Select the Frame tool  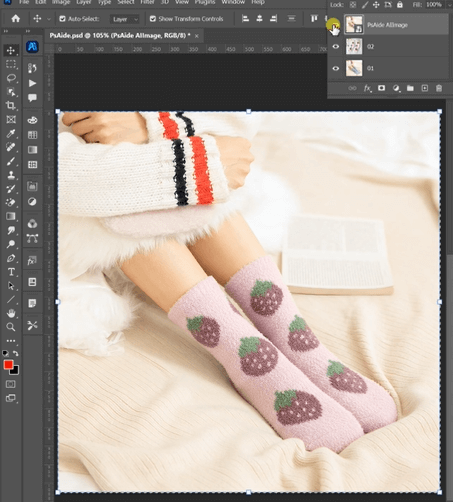[11, 119]
